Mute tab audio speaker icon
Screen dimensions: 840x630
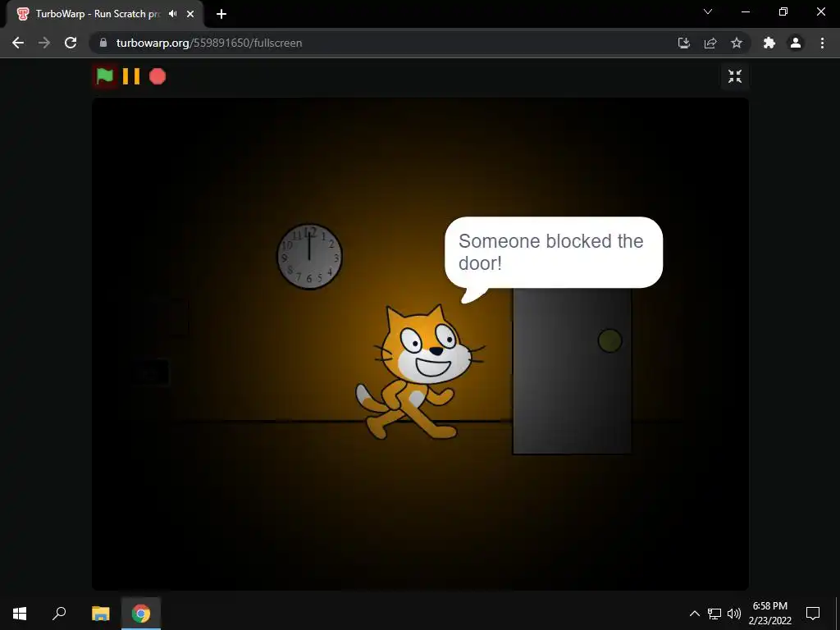pyautogui.click(x=172, y=14)
